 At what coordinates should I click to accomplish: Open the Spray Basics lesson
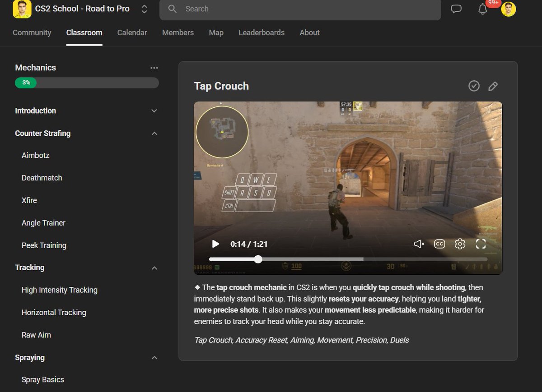pyautogui.click(x=43, y=379)
